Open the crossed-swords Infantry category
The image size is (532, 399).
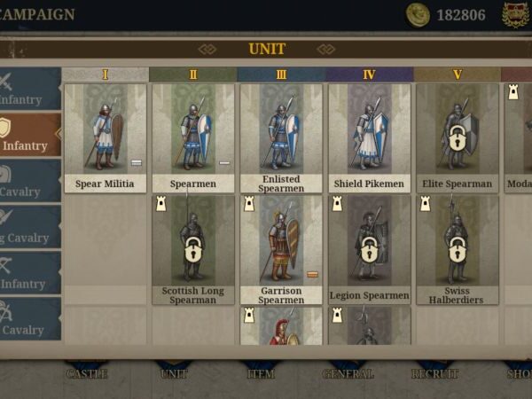click(x=30, y=89)
